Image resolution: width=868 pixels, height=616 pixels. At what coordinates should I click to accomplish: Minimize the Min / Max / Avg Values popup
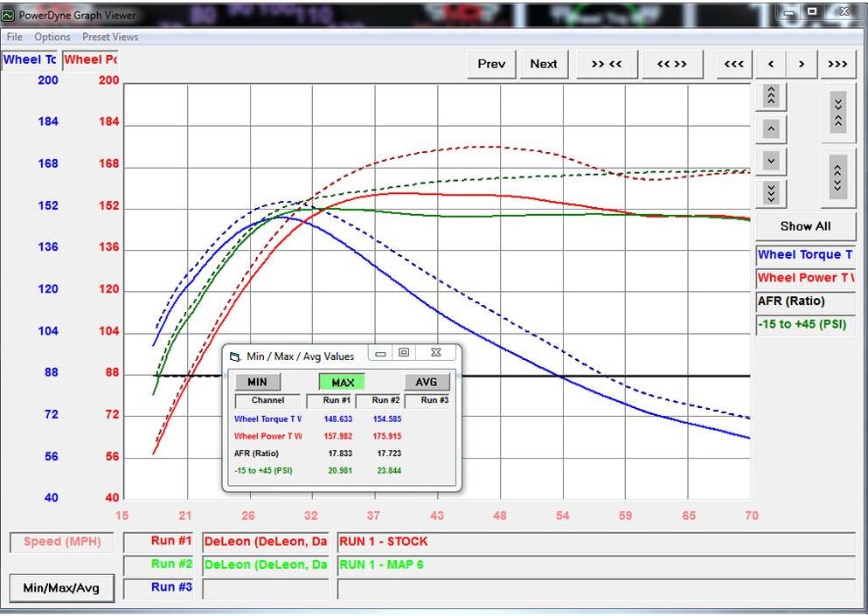[380, 353]
